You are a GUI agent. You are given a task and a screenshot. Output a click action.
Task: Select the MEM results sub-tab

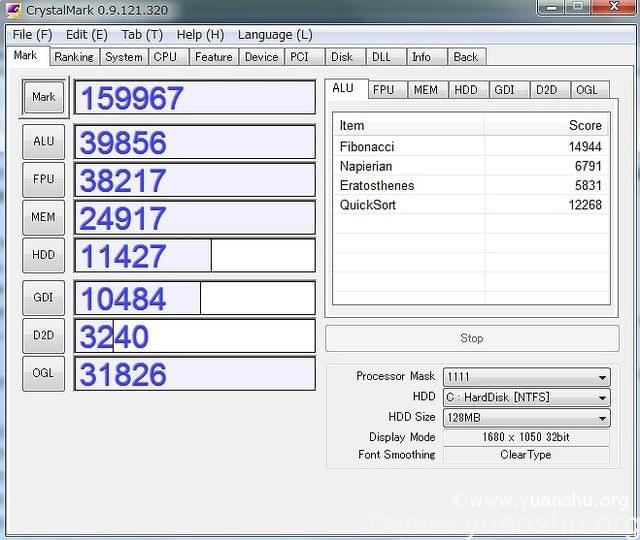(x=428, y=90)
